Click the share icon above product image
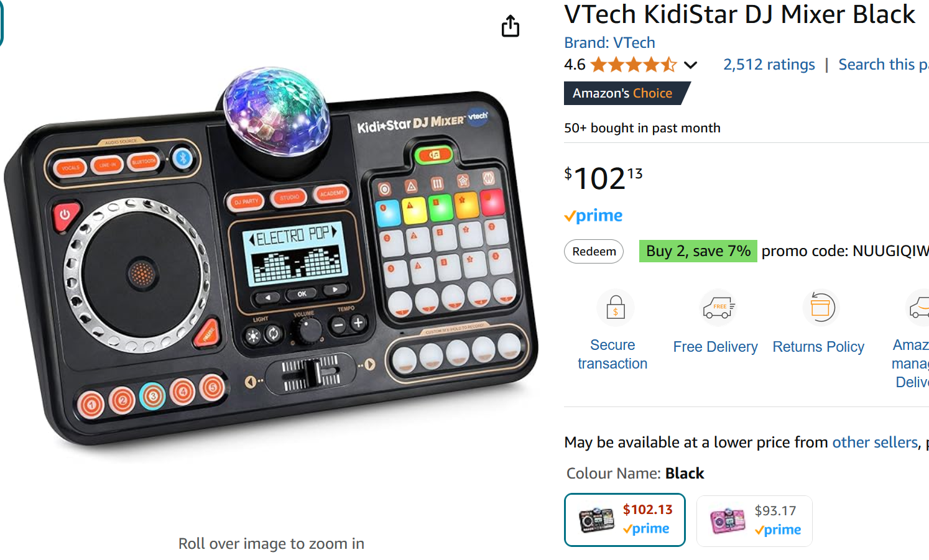Screen dimensions: 929x560 click(x=511, y=26)
